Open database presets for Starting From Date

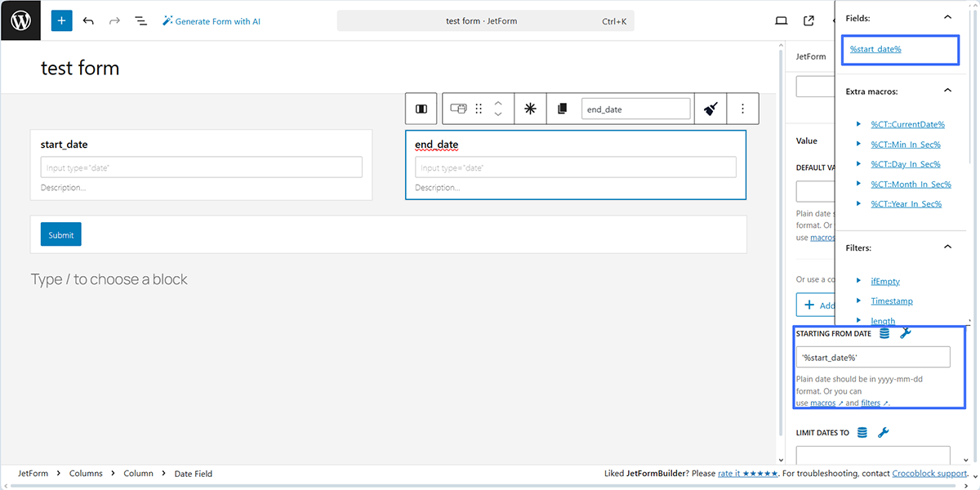(x=884, y=333)
